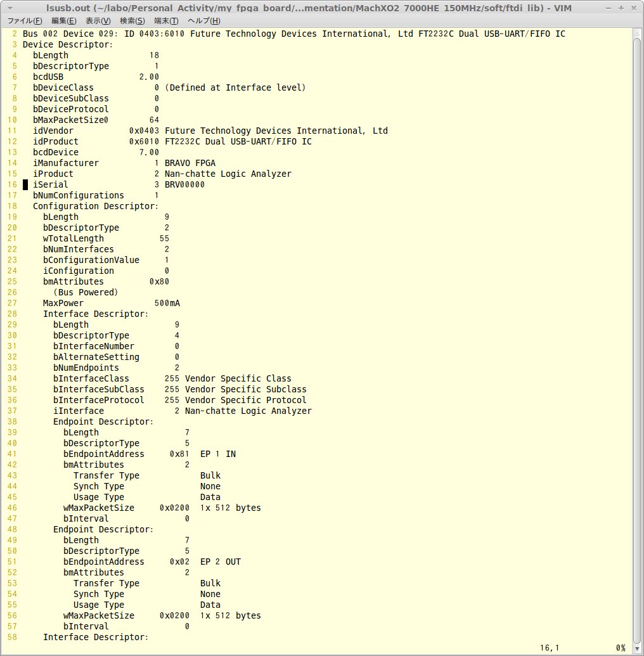
Task: Click the 'bInterfaceNumber' text
Action: coord(94,346)
